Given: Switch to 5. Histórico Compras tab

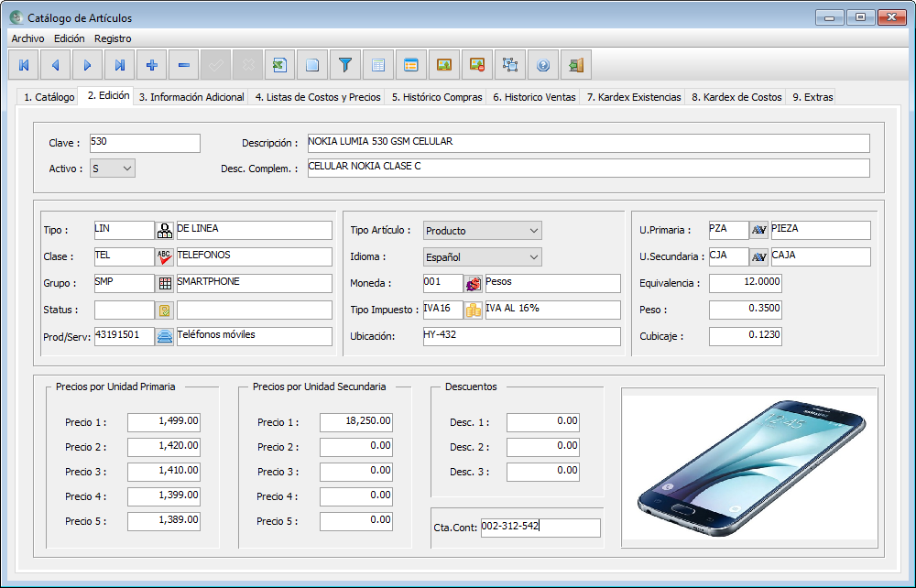Looking at the screenshot, I should click(x=437, y=97).
